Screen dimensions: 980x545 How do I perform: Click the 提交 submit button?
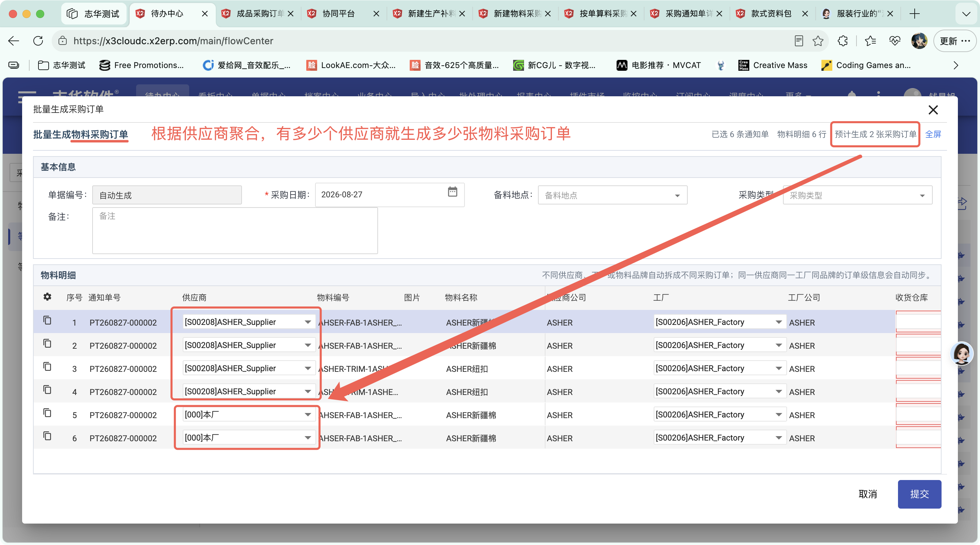[x=919, y=494]
